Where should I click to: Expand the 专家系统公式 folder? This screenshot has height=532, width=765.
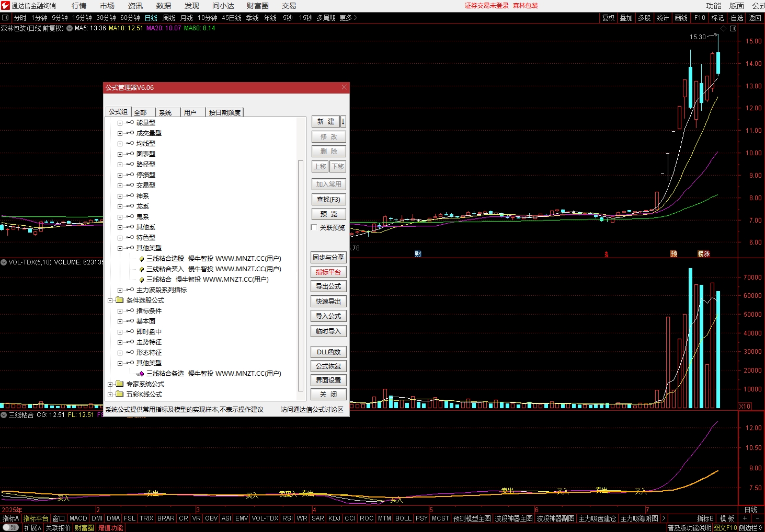coord(110,384)
